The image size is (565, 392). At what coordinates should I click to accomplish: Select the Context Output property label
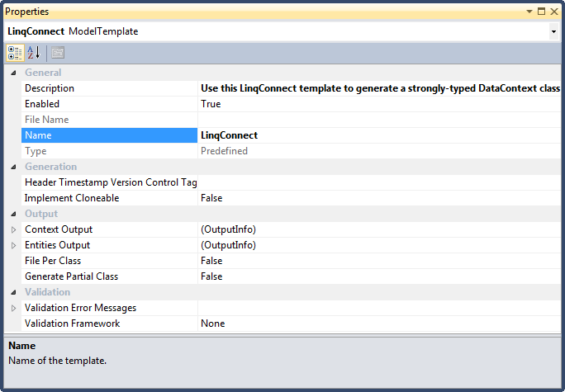(59, 229)
